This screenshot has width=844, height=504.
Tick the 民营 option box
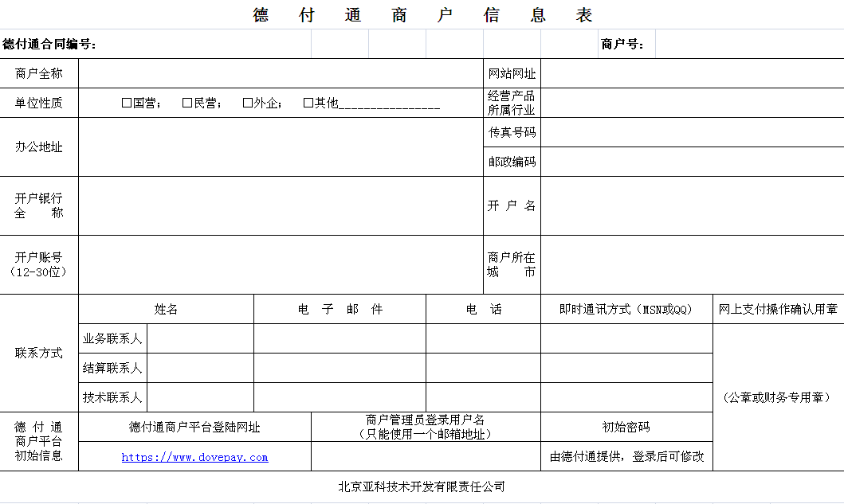(x=187, y=103)
